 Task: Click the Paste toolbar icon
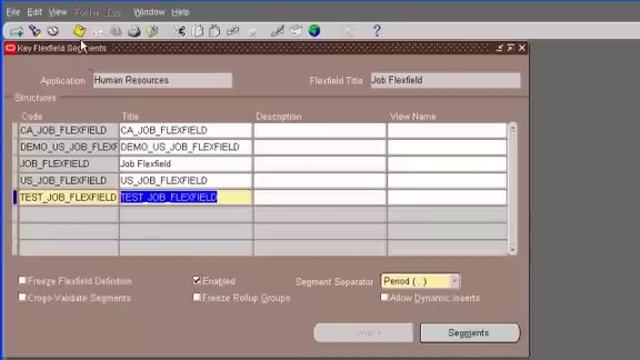point(215,31)
